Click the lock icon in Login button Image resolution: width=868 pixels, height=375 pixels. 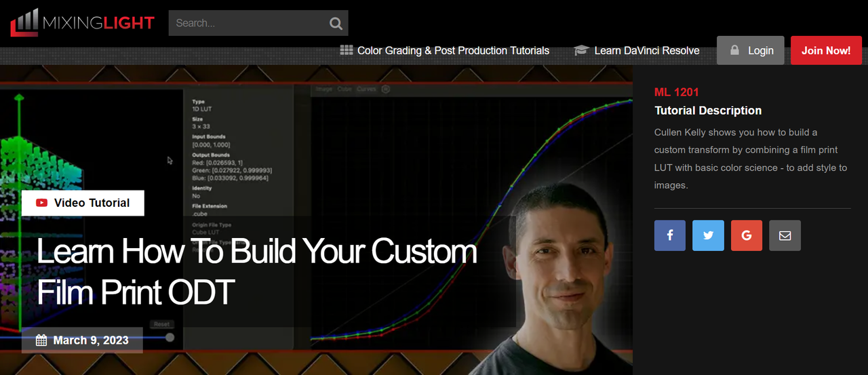click(x=734, y=50)
